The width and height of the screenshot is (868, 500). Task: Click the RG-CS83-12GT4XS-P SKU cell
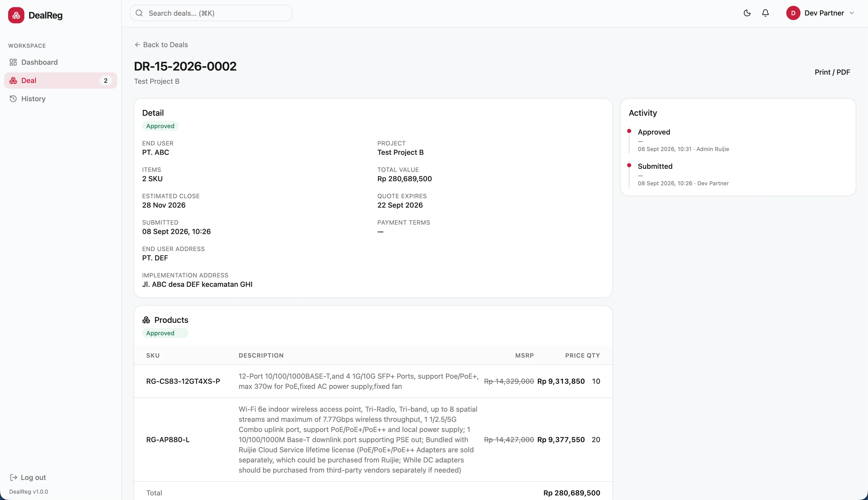pos(183,381)
